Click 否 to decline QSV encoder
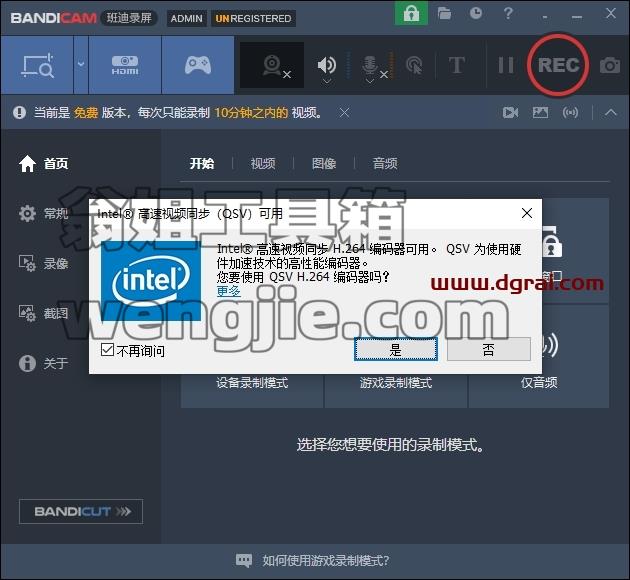 (489, 349)
